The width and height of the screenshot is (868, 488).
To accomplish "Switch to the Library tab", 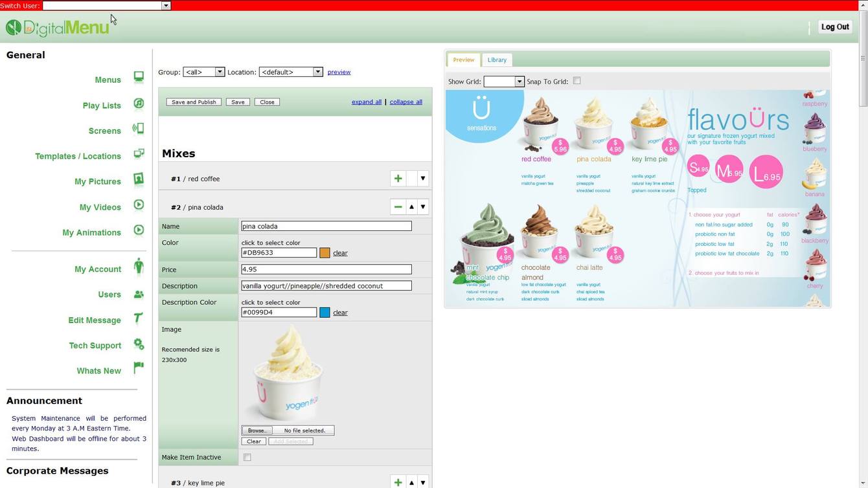I will (x=497, y=60).
